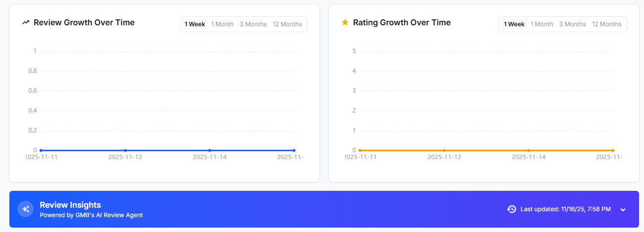Set Rating Growth range to 12 Months
This screenshot has width=644, height=232.
click(x=607, y=24)
